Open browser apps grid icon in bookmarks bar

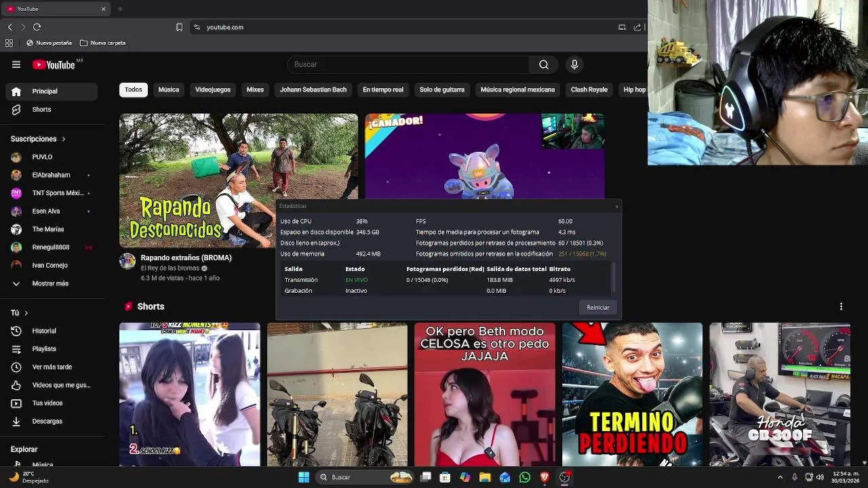click(x=9, y=43)
